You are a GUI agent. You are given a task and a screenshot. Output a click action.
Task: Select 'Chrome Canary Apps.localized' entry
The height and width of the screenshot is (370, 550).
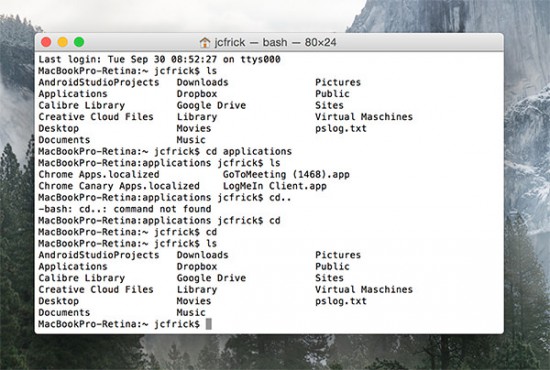119,186
